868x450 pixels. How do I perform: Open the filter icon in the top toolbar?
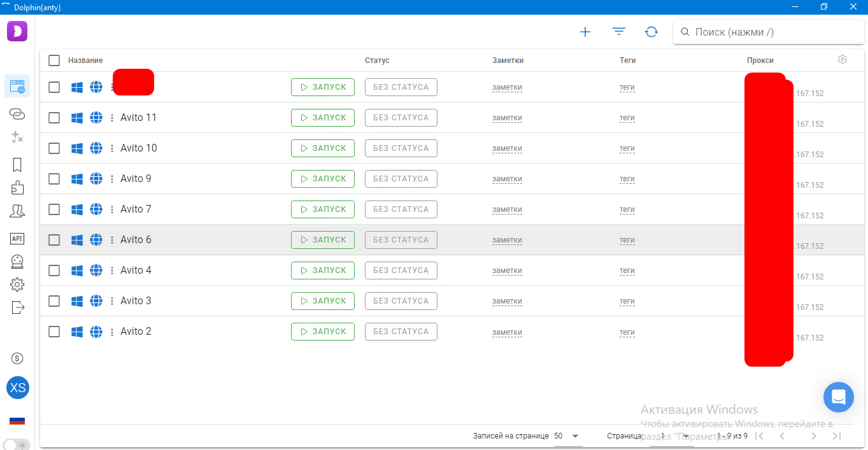point(618,32)
